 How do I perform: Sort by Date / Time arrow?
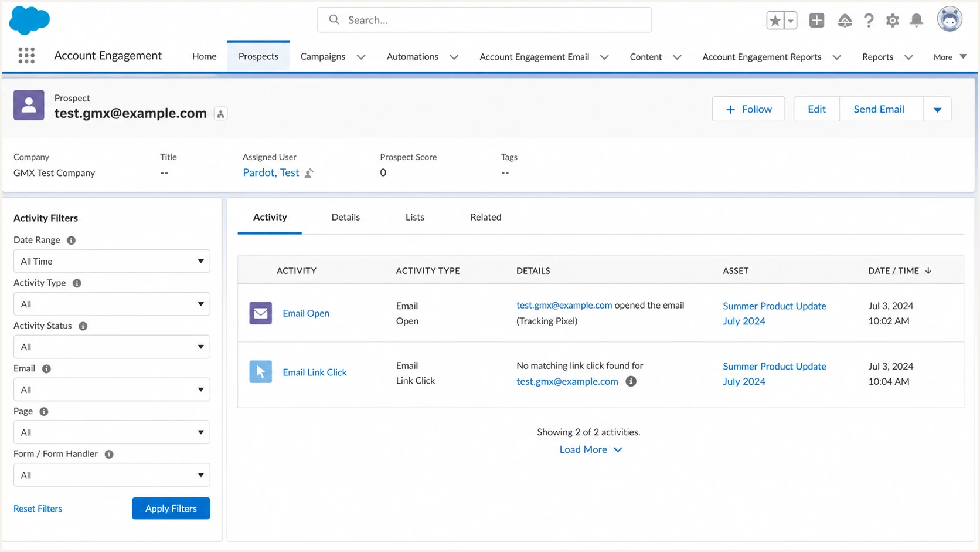(x=928, y=270)
